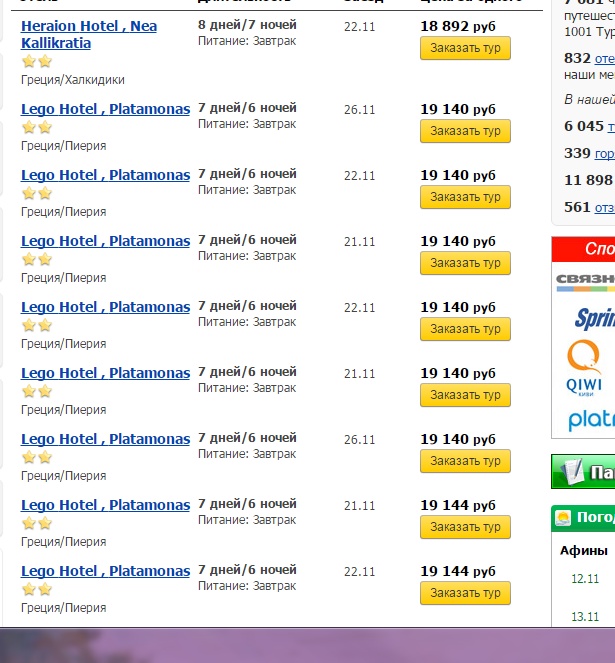This screenshot has height=663, width=615.
Task: Click the 8 дней/7 ночей duration text
Action: pyautogui.click(x=247, y=25)
